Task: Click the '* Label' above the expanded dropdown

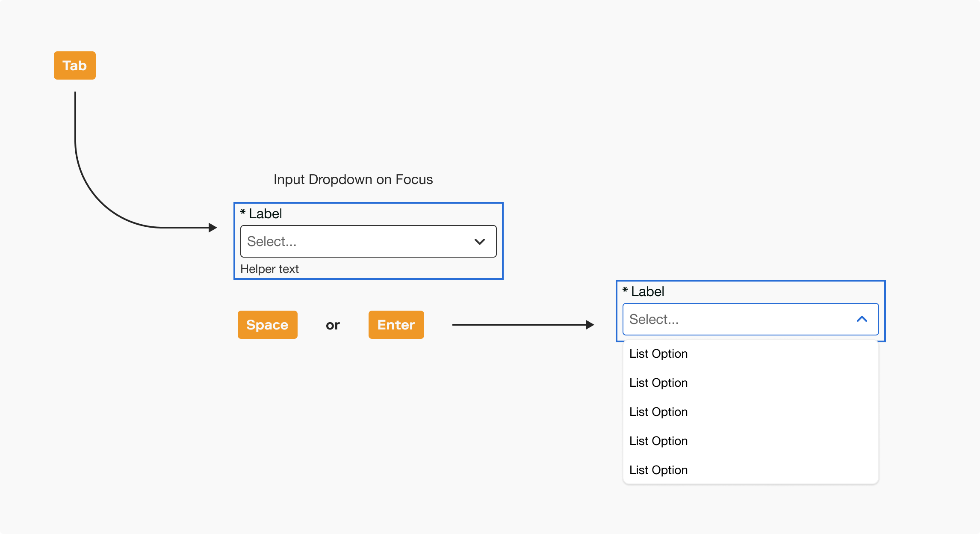Action: (x=643, y=291)
